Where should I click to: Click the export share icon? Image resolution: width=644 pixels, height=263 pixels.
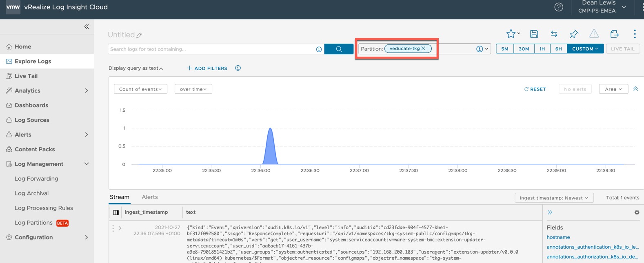[x=614, y=34]
